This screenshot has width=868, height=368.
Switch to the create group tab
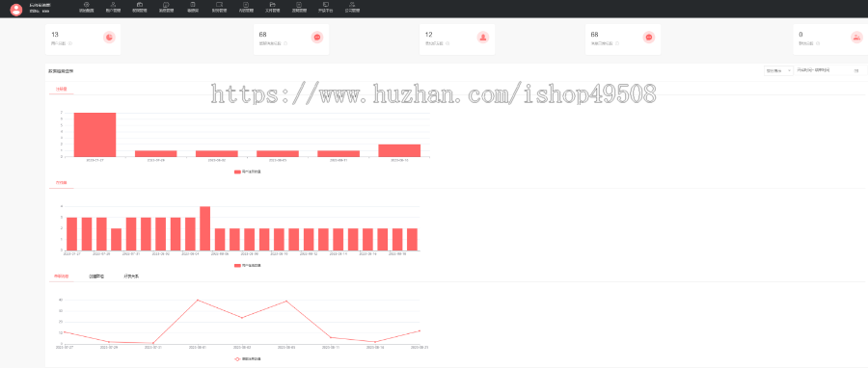click(96, 276)
